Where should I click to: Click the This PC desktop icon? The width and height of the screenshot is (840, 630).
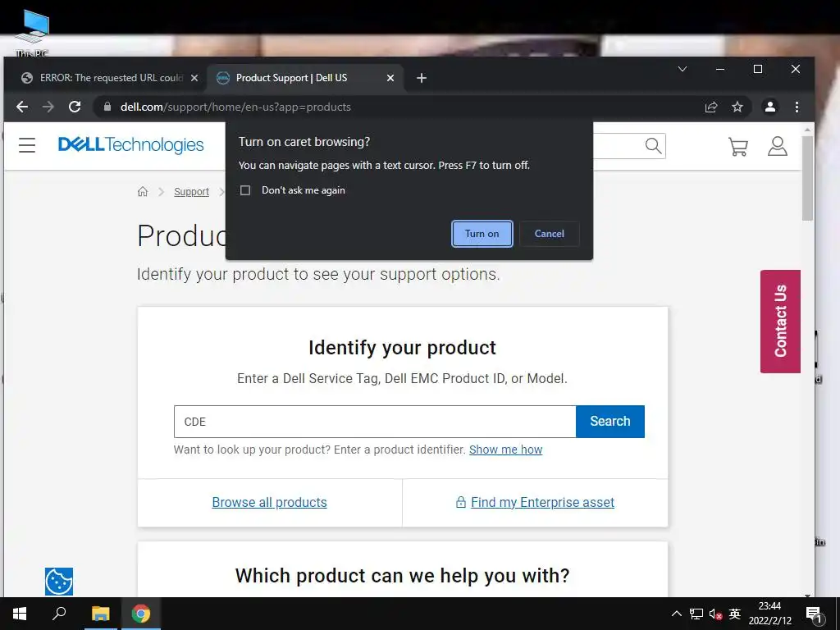(32, 33)
